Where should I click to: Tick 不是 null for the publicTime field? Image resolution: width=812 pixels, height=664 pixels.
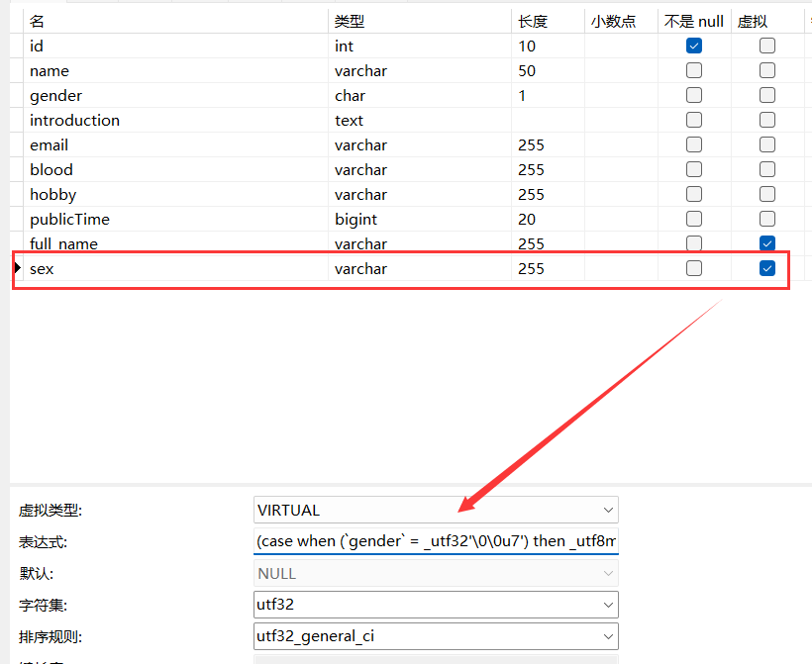[x=694, y=219]
